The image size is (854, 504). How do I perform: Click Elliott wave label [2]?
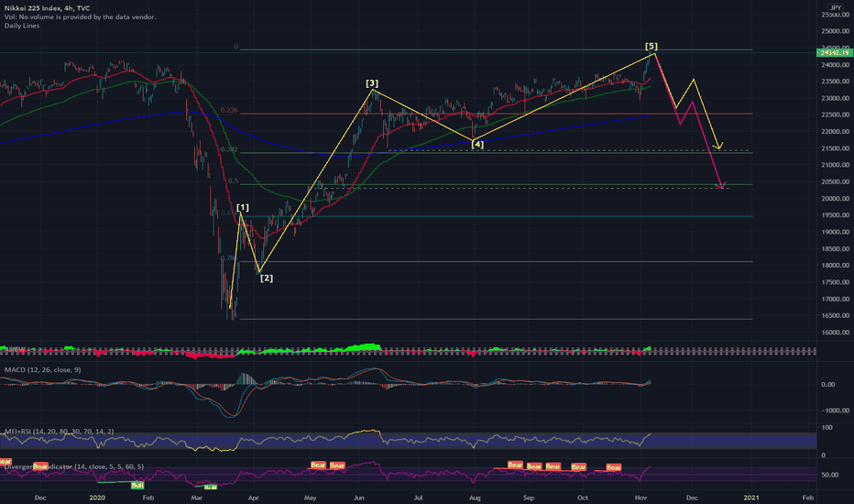pos(267,279)
